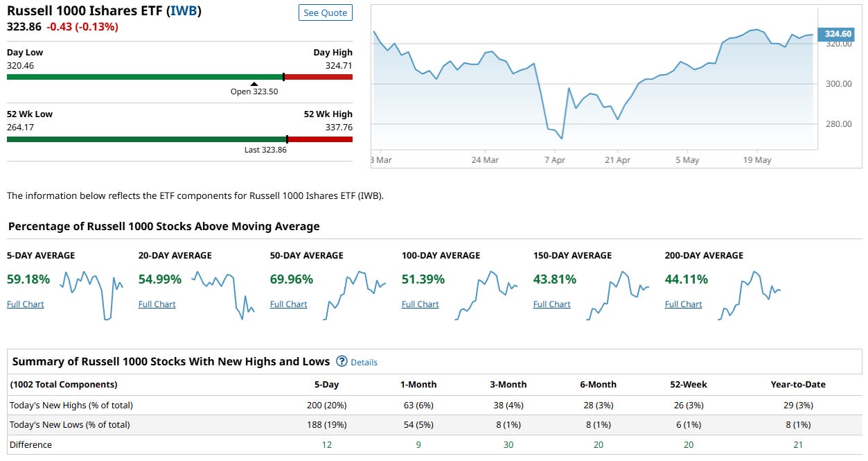Screen dimensions: 868x461
Task: Open Full Chart under 200-Day Average
Action: tap(684, 304)
